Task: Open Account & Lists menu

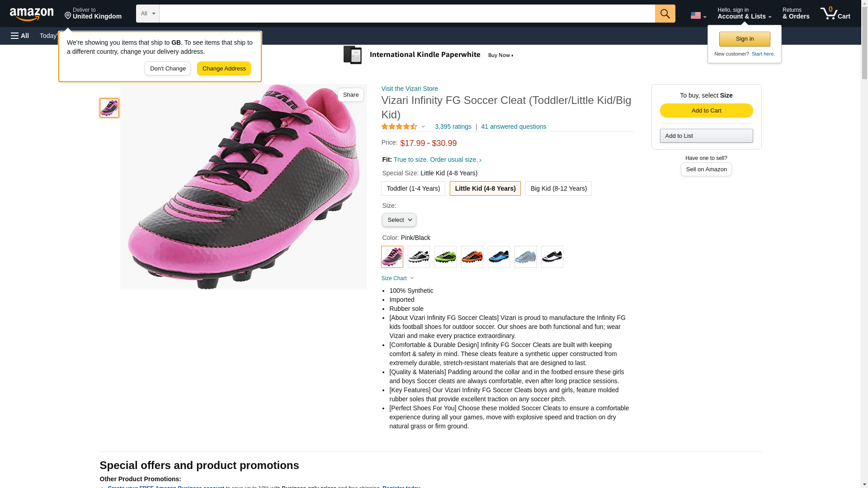Action: [x=744, y=13]
